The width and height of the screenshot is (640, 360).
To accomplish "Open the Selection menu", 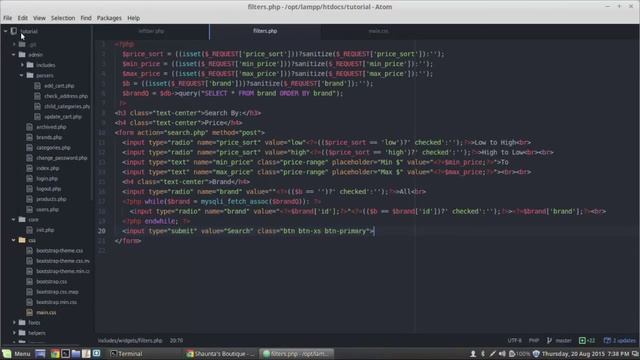I will click(63, 18).
